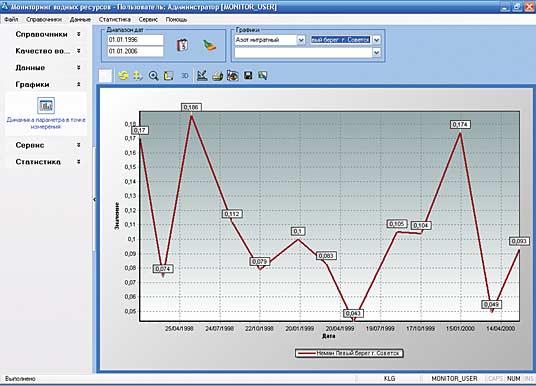Toggle the 3D view button

[185, 76]
